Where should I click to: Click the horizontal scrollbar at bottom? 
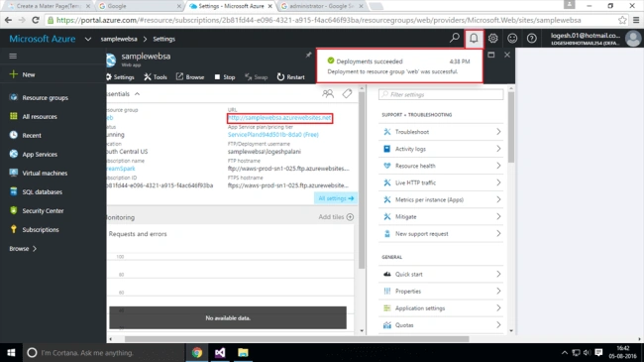pos(296,339)
